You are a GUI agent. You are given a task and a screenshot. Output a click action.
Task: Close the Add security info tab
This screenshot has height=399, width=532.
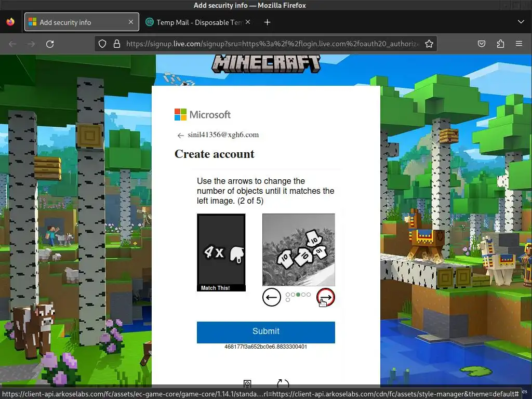(x=131, y=22)
